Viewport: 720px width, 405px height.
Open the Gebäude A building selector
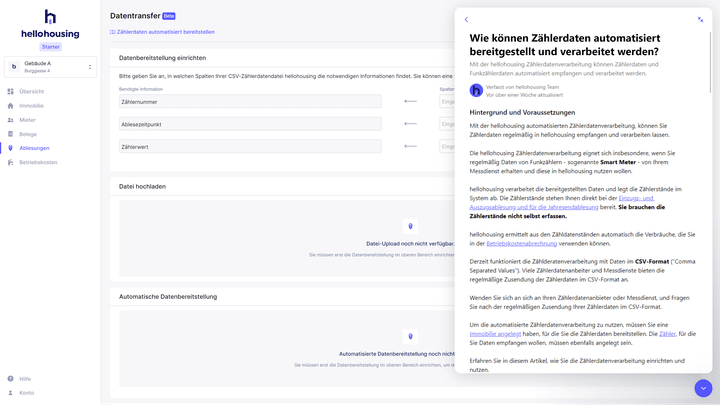[51, 67]
